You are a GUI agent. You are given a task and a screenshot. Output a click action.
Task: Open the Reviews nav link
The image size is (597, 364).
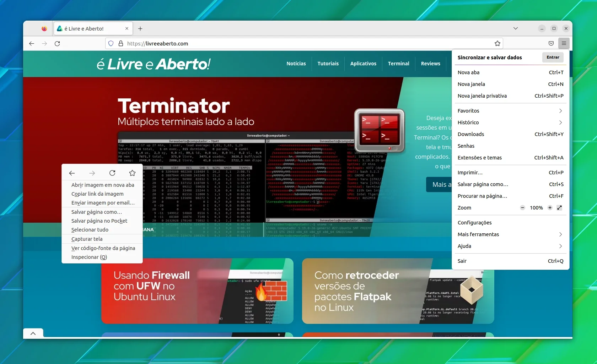[x=430, y=64]
